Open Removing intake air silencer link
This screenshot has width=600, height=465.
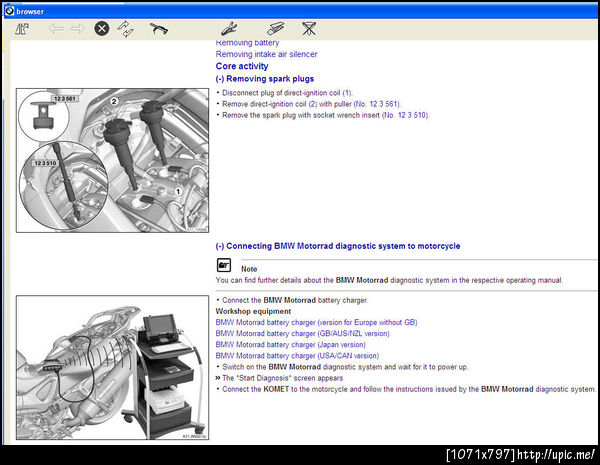tap(266, 54)
